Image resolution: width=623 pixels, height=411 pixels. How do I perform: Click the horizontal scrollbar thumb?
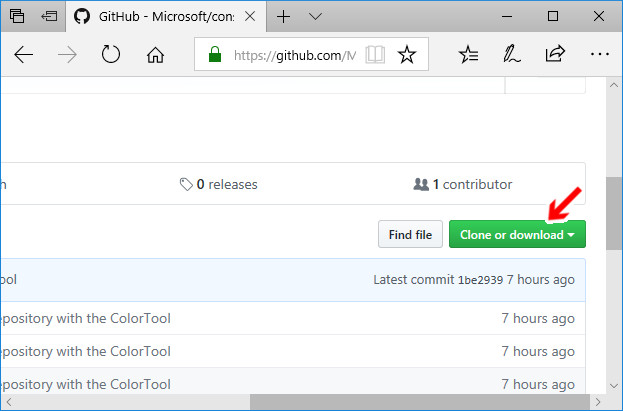click(x=420, y=402)
